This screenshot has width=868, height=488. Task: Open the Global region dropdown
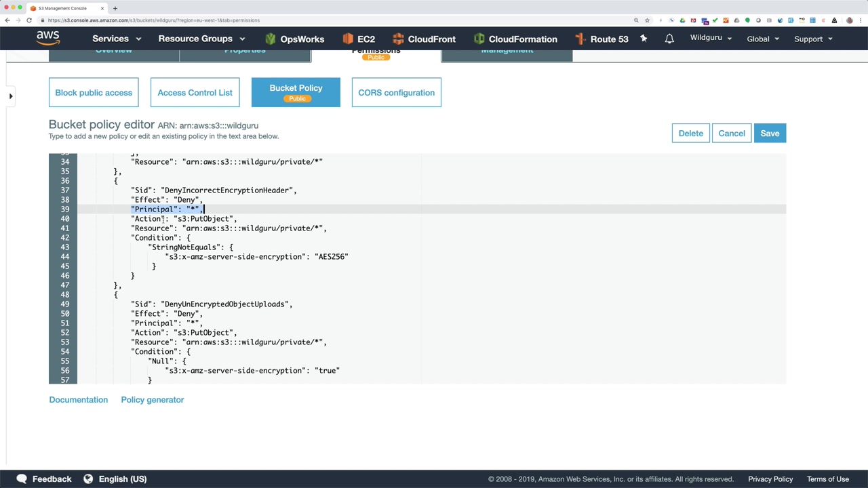pyautogui.click(x=763, y=39)
